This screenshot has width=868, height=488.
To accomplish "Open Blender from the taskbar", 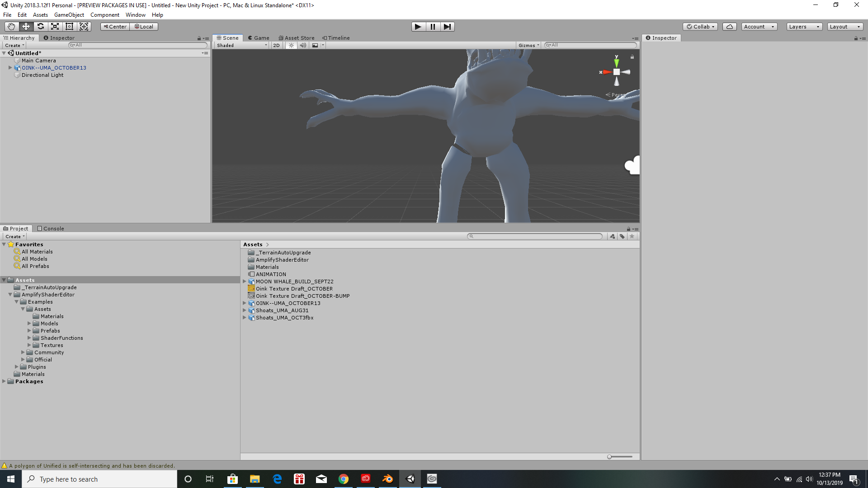I will (387, 479).
